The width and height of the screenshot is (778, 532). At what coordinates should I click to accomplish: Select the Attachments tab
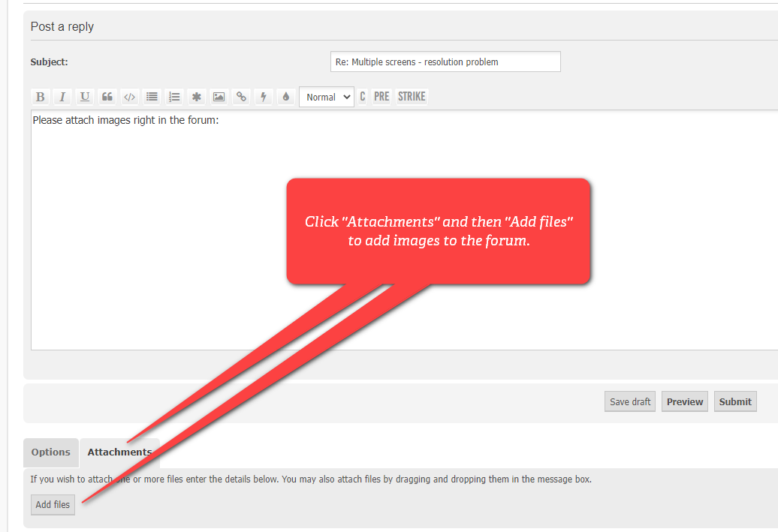click(119, 452)
